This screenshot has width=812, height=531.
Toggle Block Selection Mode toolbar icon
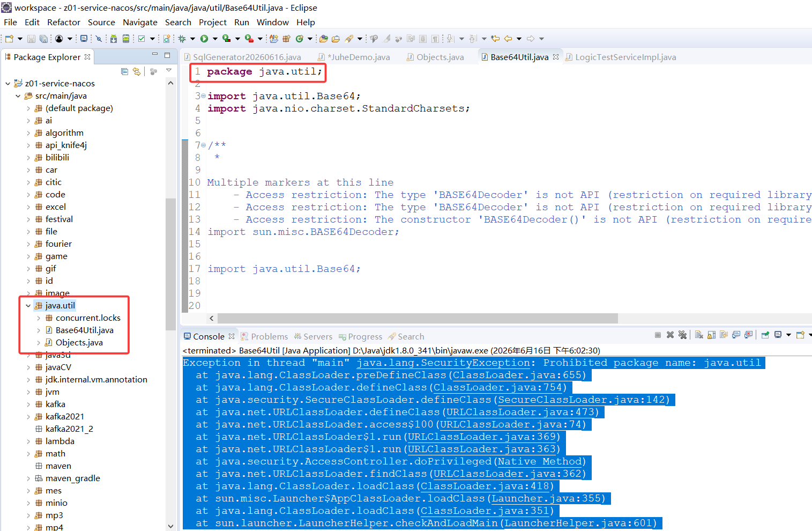[423, 39]
